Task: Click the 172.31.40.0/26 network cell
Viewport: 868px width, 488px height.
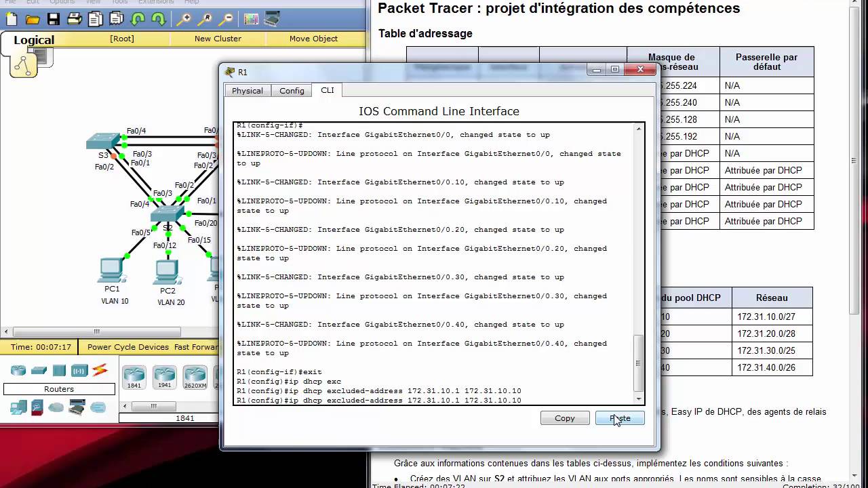Action: click(772, 367)
